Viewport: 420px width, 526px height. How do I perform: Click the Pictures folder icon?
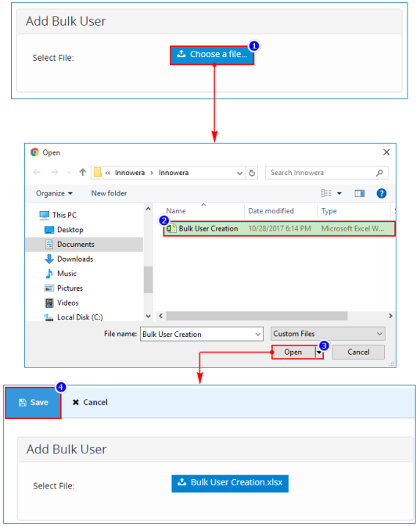(49, 288)
